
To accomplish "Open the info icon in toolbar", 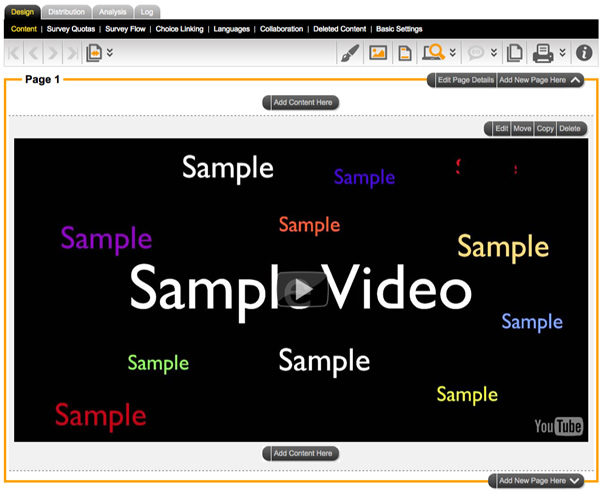I will tap(584, 52).
